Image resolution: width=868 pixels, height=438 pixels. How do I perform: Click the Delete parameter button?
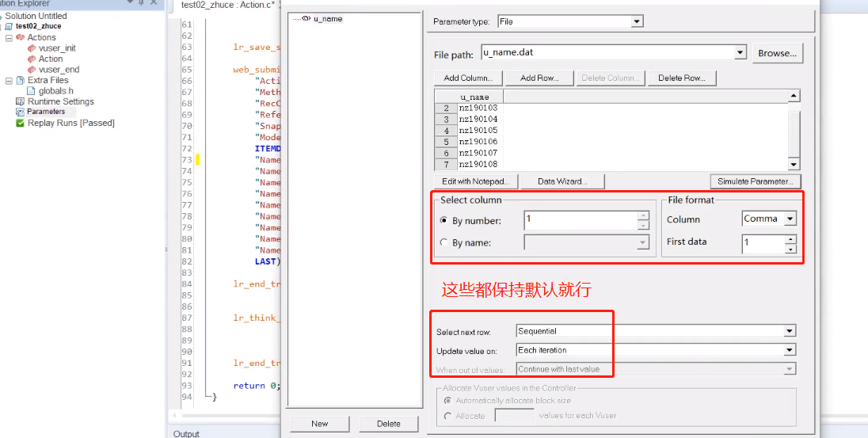pos(389,424)
